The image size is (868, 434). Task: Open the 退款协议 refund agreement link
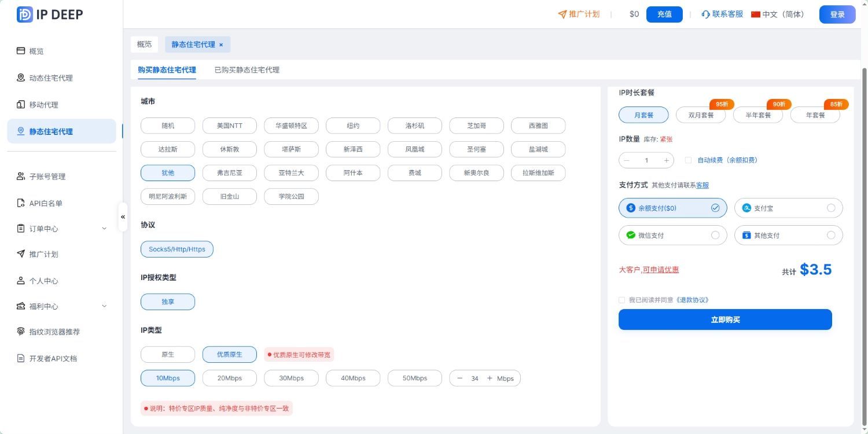tap(692, 300)
